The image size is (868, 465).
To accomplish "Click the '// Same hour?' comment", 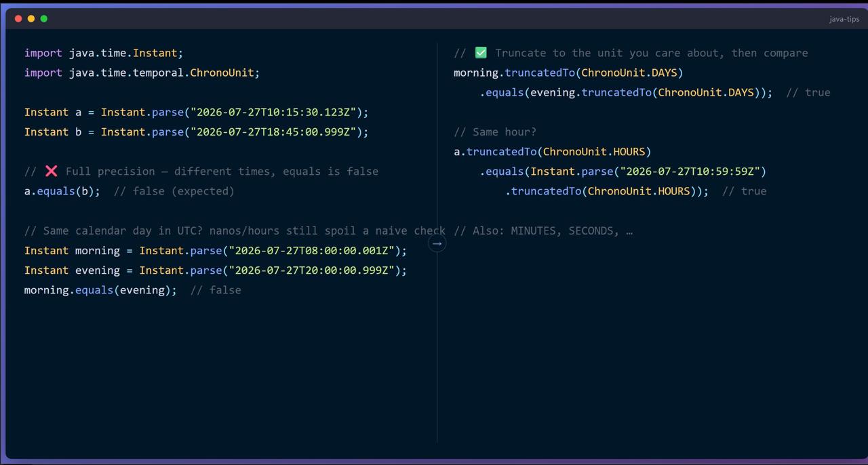I will point(495,132).
